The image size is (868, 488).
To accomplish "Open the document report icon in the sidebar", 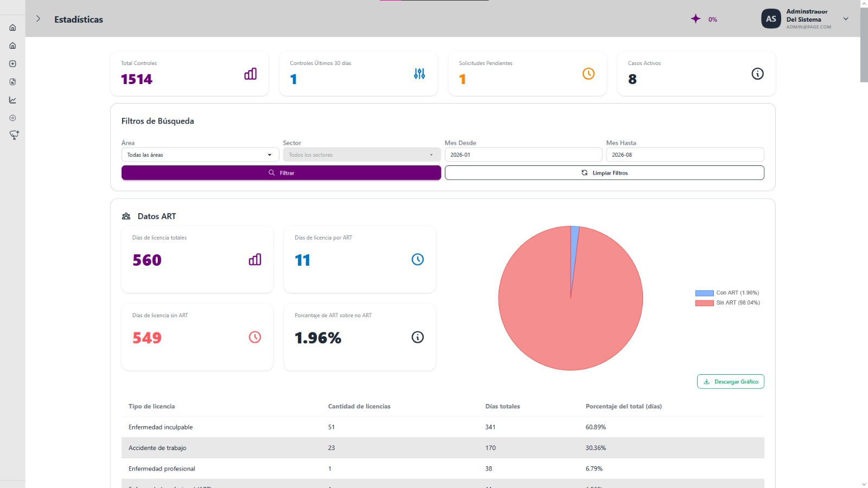I will (x=12, y=82).
